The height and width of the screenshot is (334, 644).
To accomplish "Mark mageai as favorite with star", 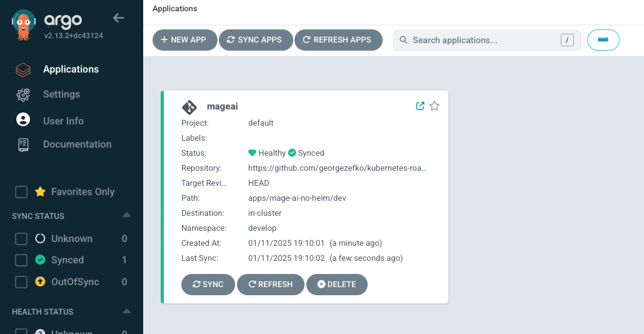I will coord(434,106).
